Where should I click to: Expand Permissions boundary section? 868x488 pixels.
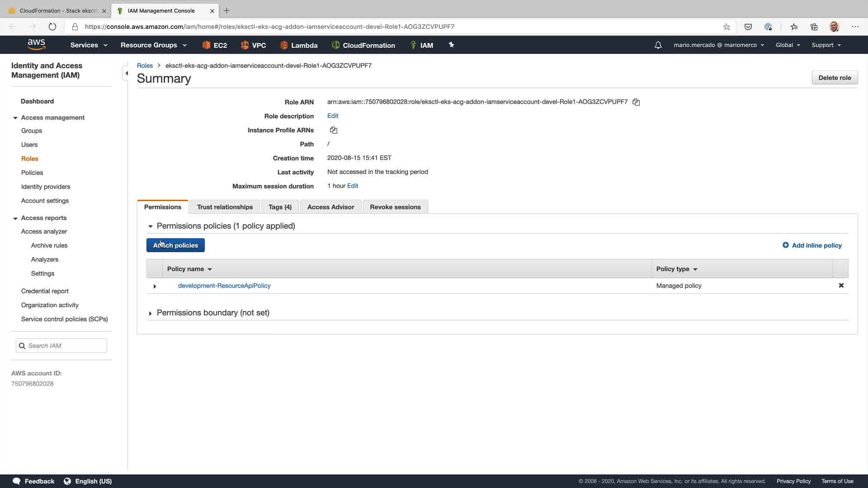tap(151, 313)
